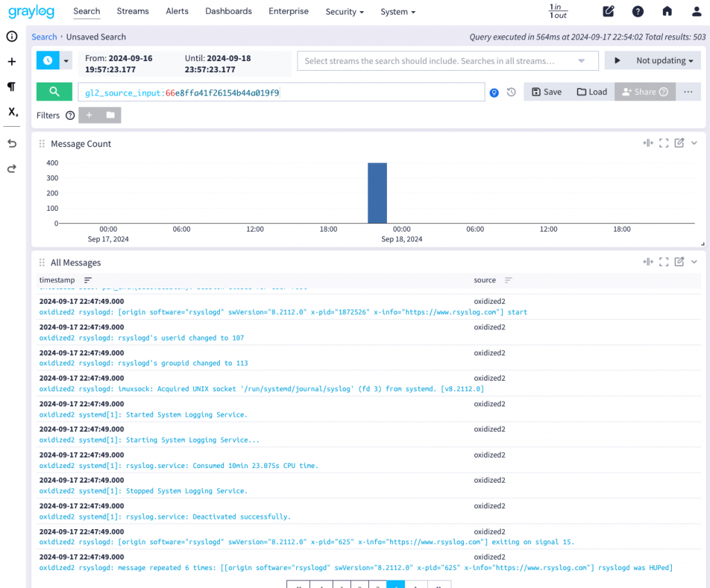This screenshot has width=710, height=588.
Task: Click the Filters help question icon
Action: click(x=70, y=115)
